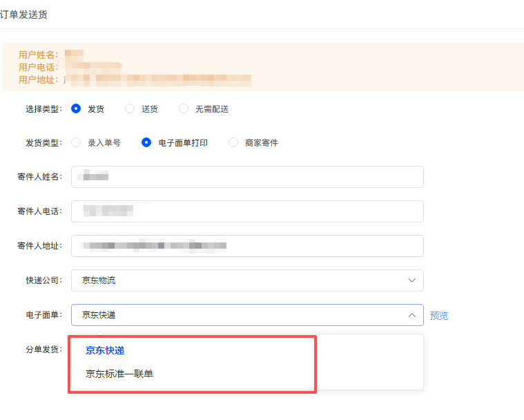Choose 商家寄件 shipping type
This screenshot has height=420, width=524.
pyautogui.click(x=233, y=142)
